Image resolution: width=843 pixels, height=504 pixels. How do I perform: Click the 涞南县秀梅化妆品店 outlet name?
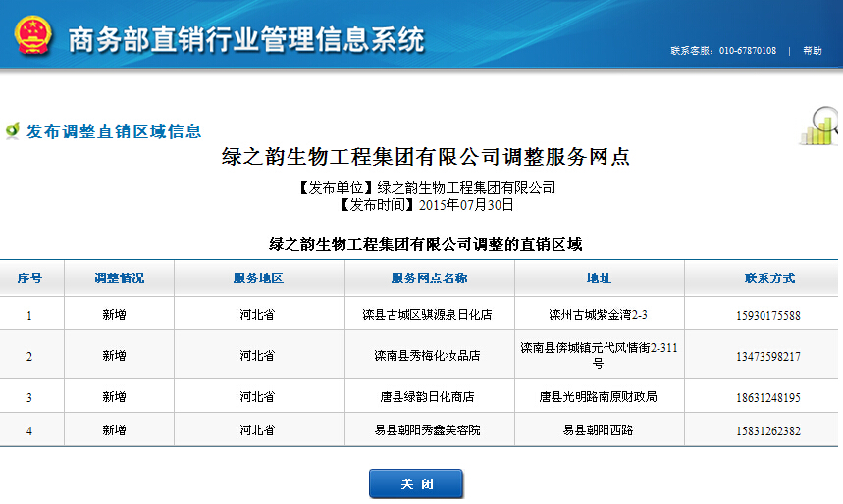pyautogui.click(x=427, y=356)
